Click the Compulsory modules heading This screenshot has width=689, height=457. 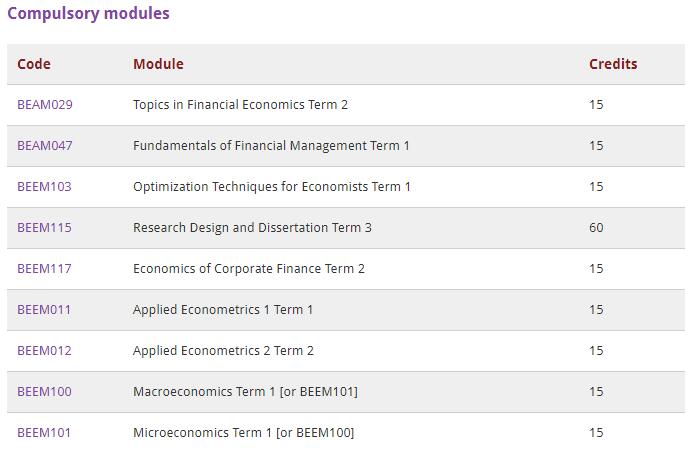click(x=88, y=14)
